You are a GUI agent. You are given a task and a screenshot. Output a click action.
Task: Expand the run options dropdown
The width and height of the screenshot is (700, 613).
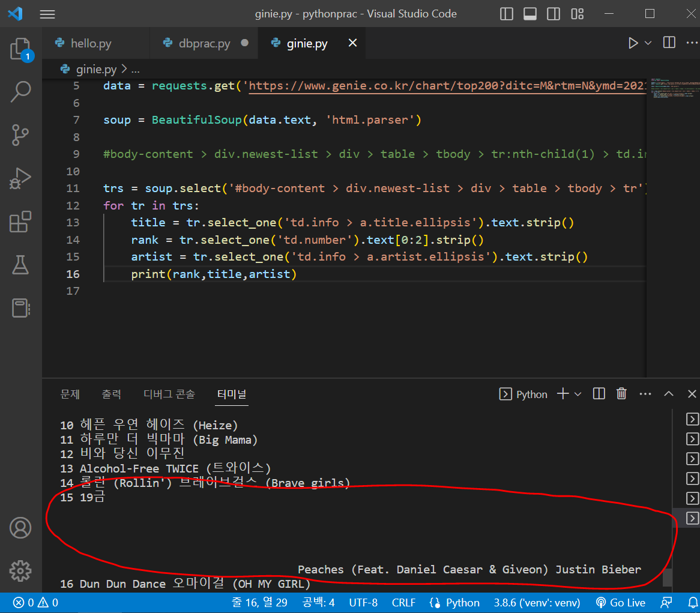pyautogui.click(x=648, y=43)
